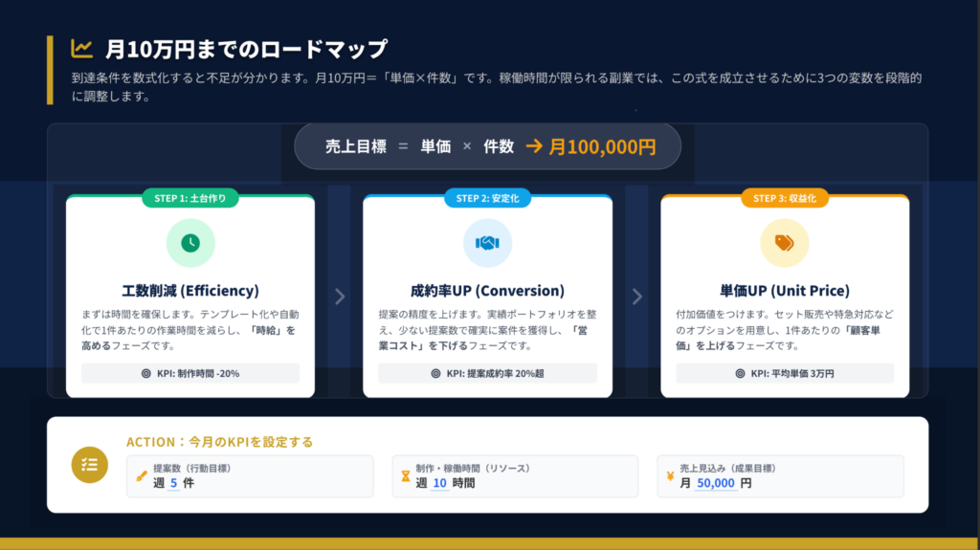Click the yen icon beside 売上見込み
Image resolution: width=980 pixels, height=550 pixels.
670,474
